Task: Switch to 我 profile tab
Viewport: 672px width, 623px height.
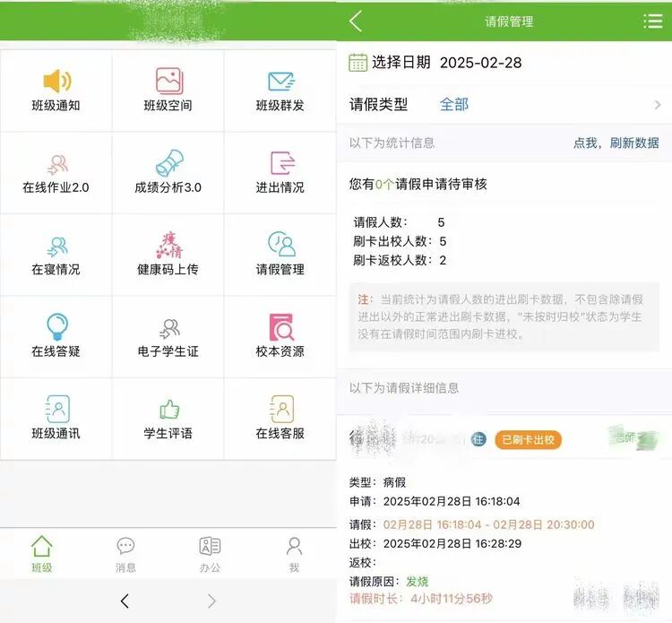Action: click(294, 555)
